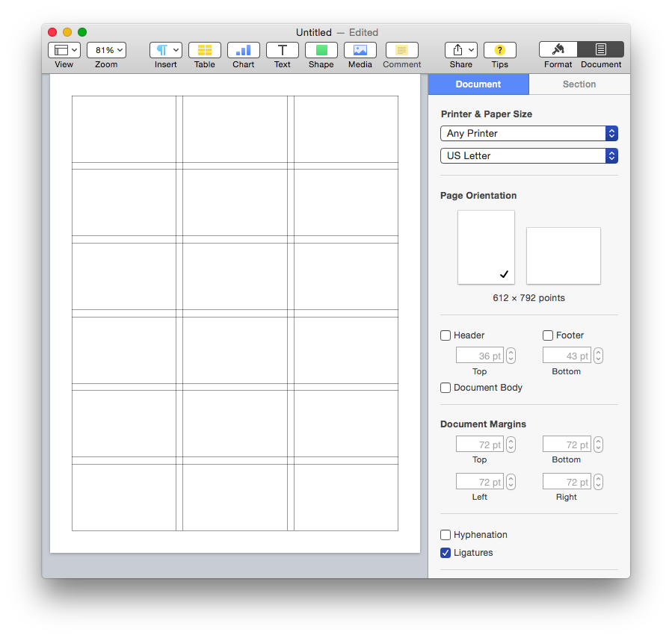Open the Format inspector paintbrush

pyautogui.click(x=558, y=50)
